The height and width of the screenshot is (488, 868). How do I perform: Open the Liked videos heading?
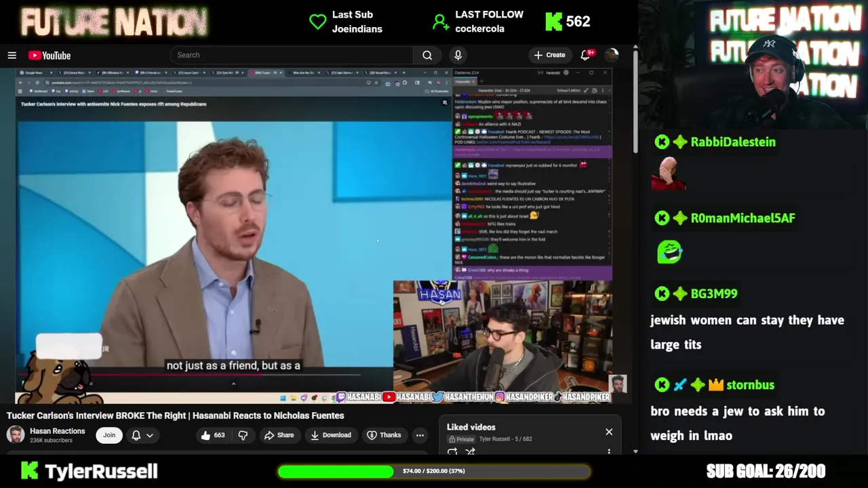tap(471, 427)
